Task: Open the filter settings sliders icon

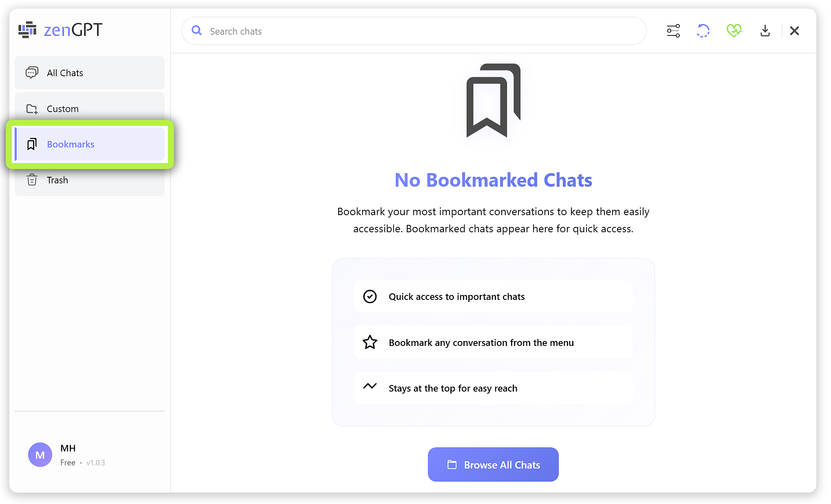Action: coord(673,31)
